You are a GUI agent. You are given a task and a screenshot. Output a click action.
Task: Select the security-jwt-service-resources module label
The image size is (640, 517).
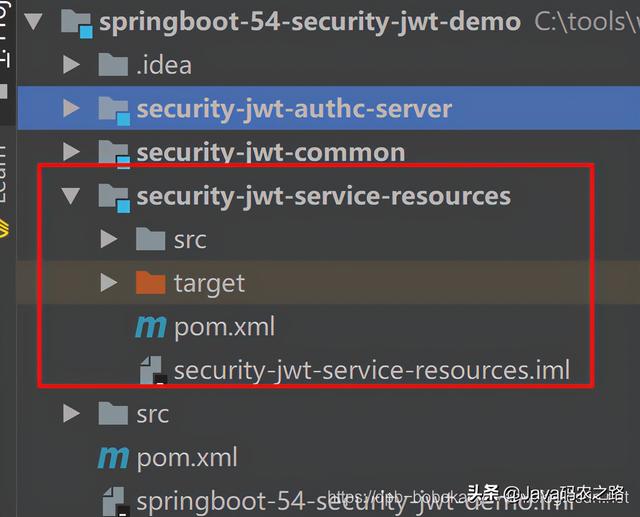click(324, 197)
